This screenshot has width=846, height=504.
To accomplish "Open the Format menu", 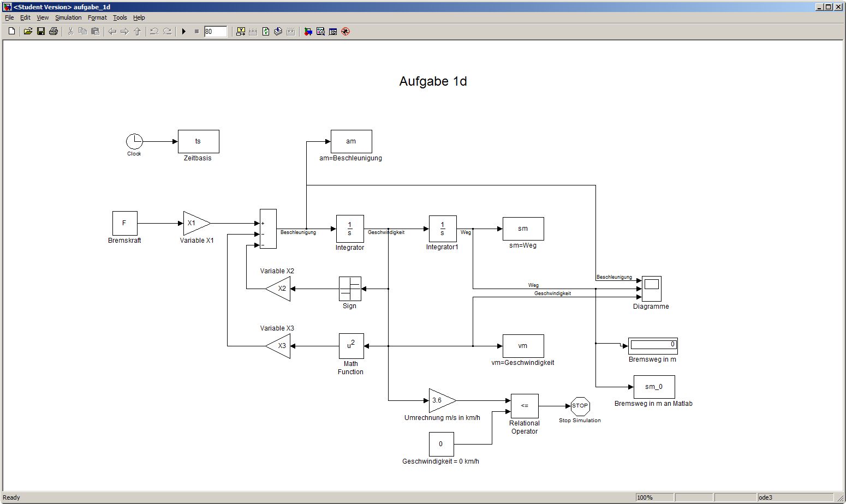I will point(97,17).
